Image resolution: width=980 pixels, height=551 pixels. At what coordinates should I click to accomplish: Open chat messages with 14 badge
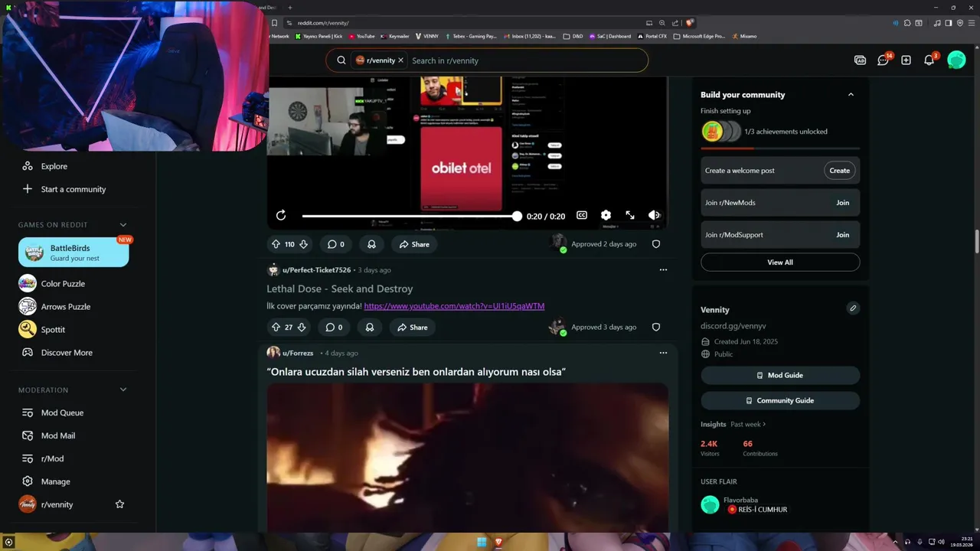(884, 60)
